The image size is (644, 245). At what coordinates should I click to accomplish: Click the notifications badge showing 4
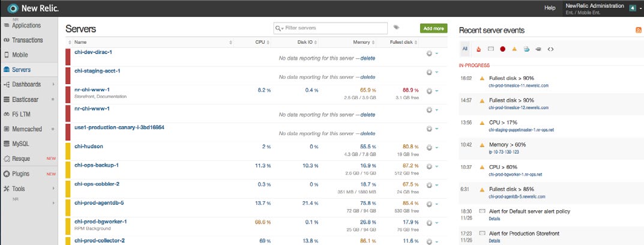[633, 8]
